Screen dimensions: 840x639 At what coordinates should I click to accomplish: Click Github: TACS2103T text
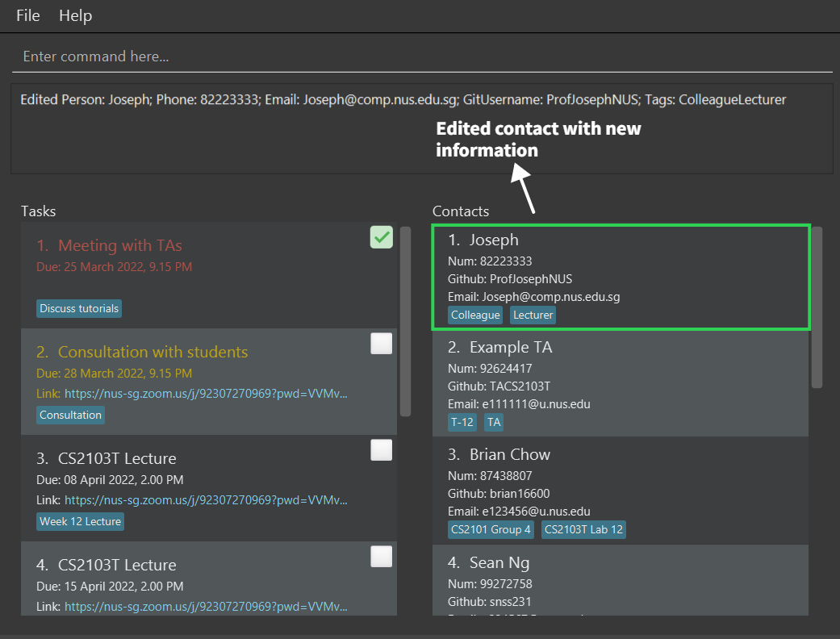point(499,386)
